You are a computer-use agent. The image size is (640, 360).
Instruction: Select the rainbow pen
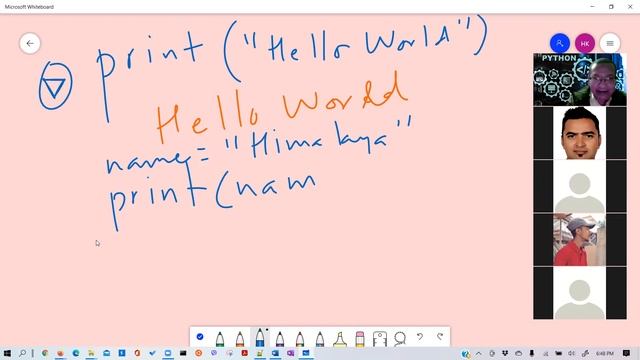pos(300,339)
